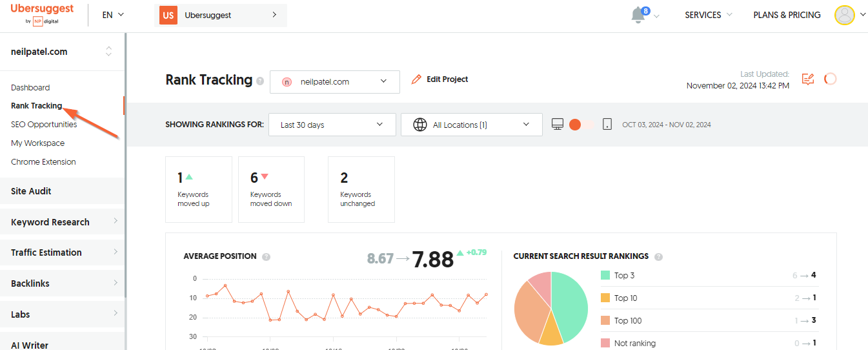Open the Last 30 days dropdown
This screenshot has width=868, height=350.
click(x=332, y=125)
